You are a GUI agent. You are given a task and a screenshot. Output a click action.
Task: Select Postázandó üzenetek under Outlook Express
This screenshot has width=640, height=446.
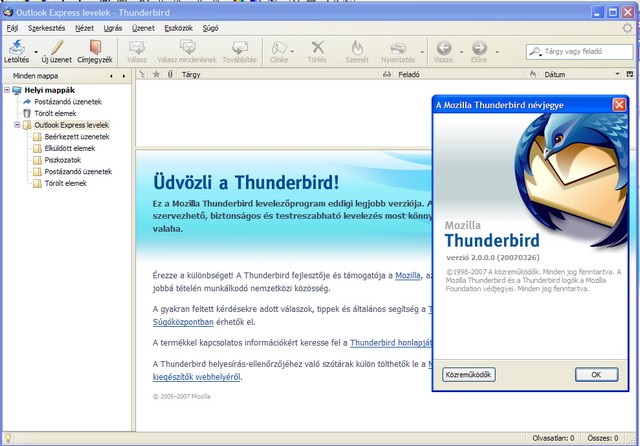pyautogui.click(x=78, y=171)
